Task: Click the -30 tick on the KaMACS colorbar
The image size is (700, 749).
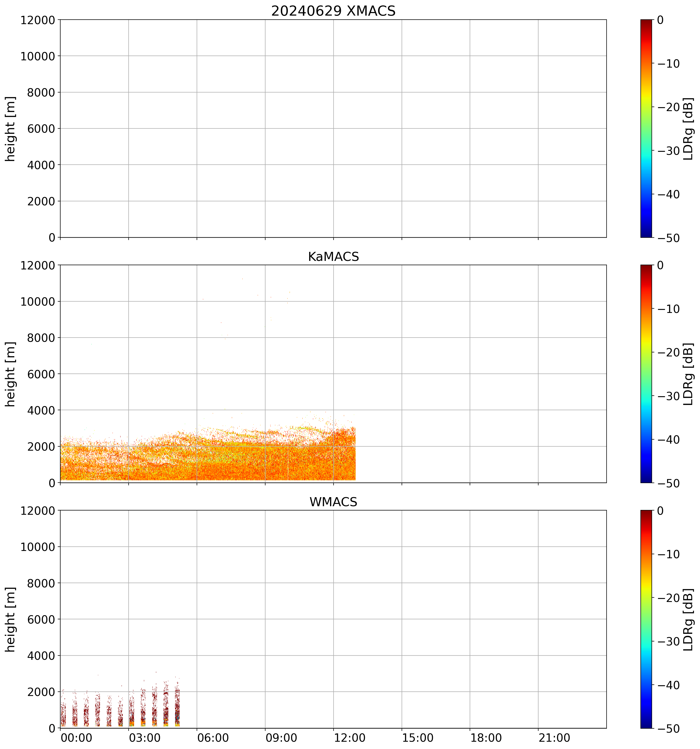Action: click(669, 396)
